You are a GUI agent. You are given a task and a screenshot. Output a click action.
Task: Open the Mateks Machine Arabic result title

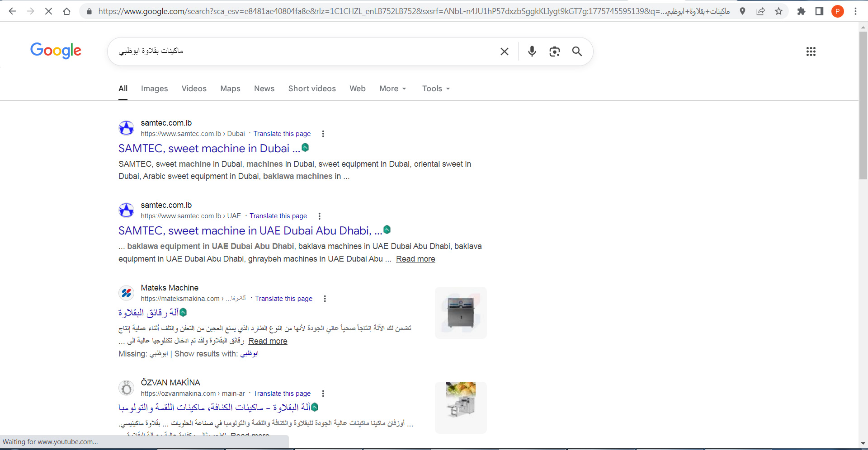pos(149,312)
